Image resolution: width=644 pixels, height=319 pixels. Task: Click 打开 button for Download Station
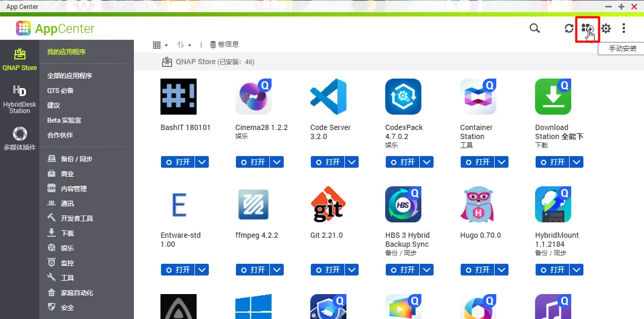coord(552,162)
